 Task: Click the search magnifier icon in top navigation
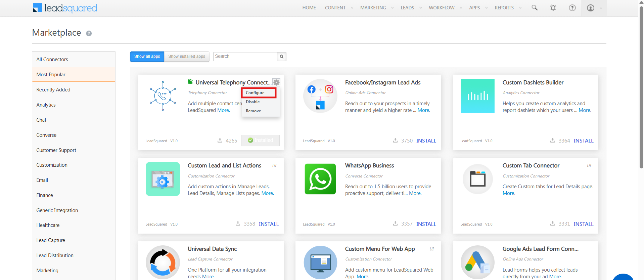click(x=535, y=8)
